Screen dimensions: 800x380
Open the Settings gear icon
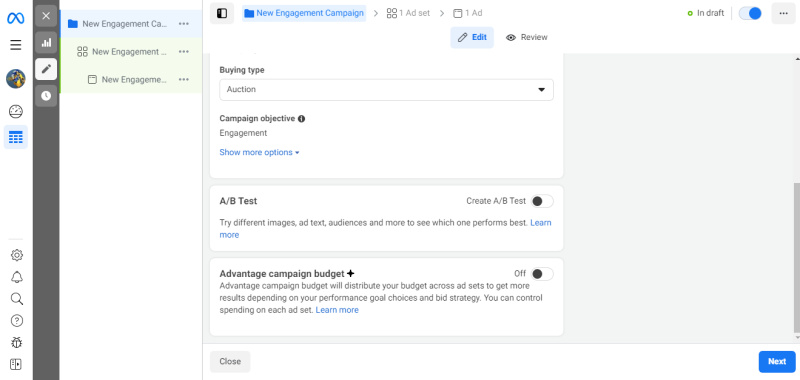click(17, 255)
